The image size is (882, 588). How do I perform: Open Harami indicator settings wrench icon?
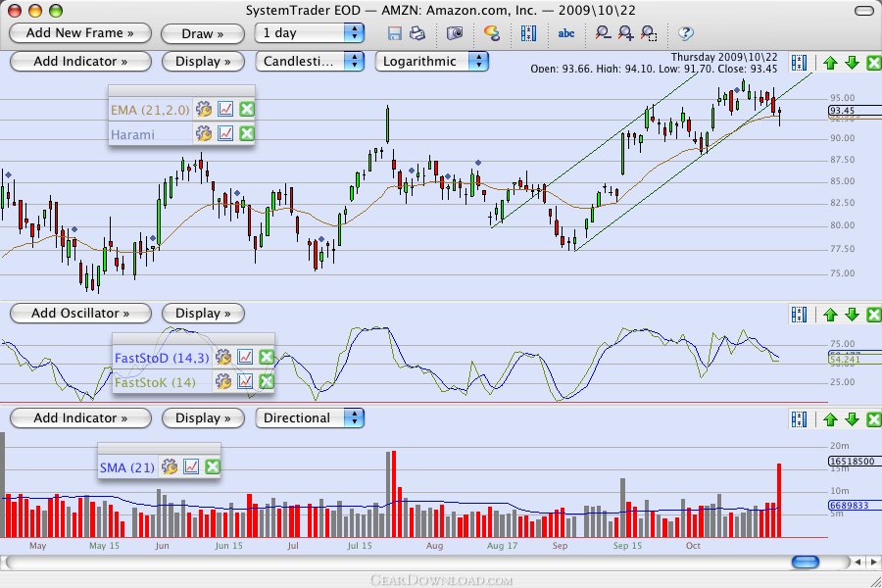click(x=203, y=133)
